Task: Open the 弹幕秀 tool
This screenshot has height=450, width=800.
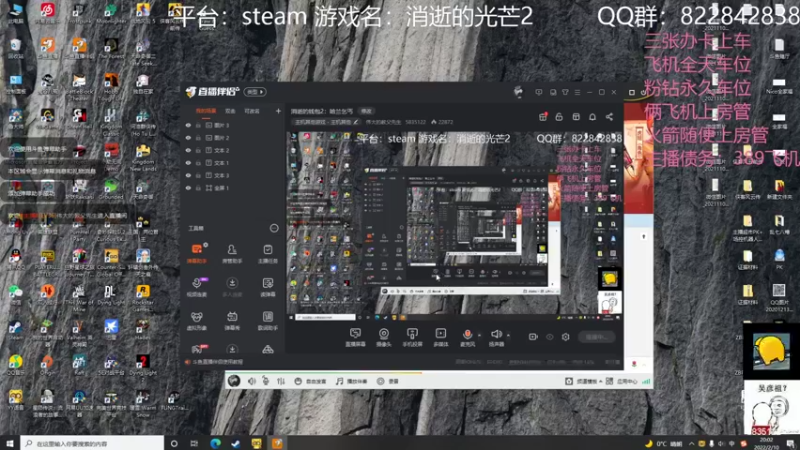Action: point(232,321)
